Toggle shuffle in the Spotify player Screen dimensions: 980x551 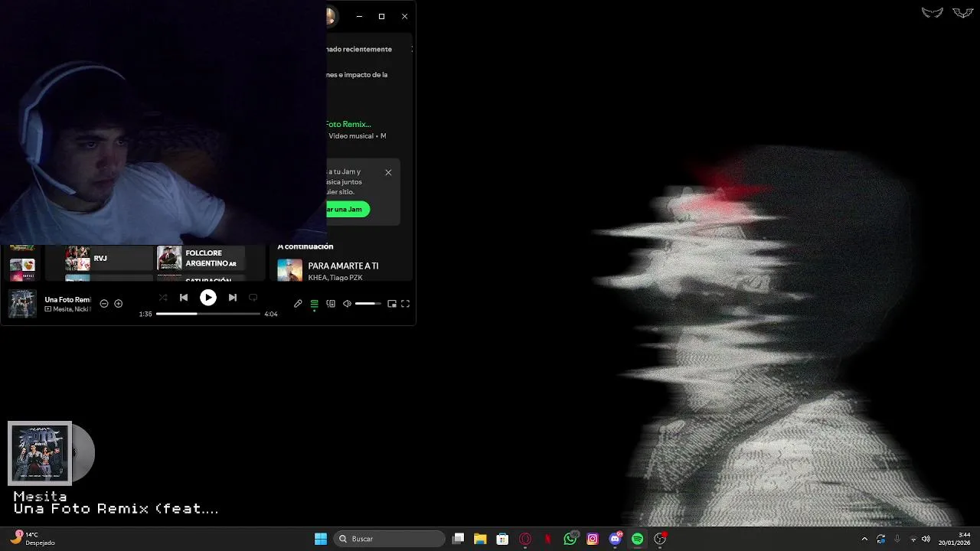point(162,298)
